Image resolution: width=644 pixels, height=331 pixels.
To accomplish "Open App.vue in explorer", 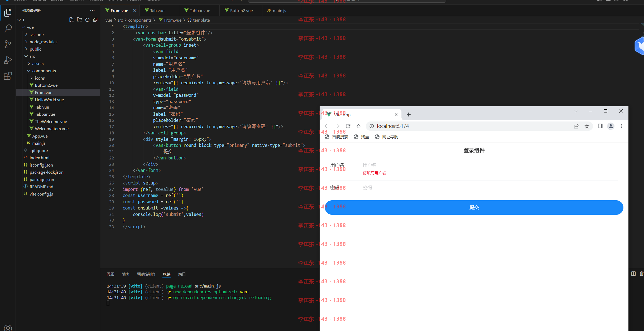I will coord(40,136).
